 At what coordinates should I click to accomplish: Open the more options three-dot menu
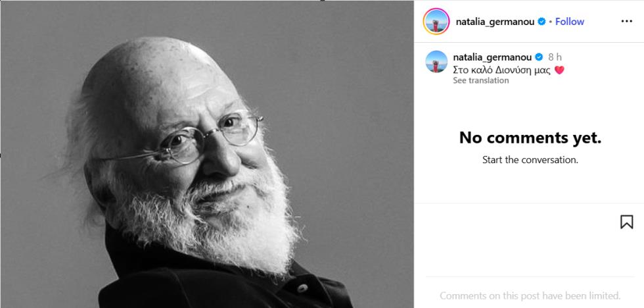[626, 21]
